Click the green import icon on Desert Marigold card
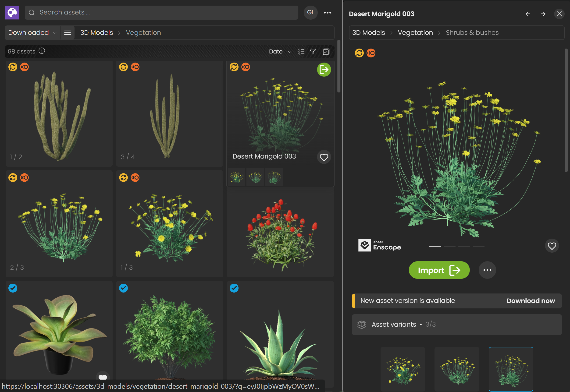The image size is (570, 392). (324, 70)
